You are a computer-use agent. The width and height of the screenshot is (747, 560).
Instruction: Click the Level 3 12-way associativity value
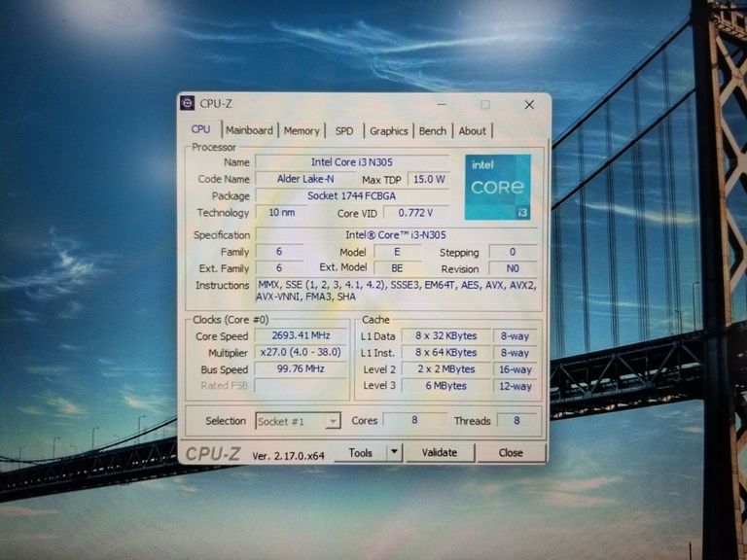(x=515, y=386)
